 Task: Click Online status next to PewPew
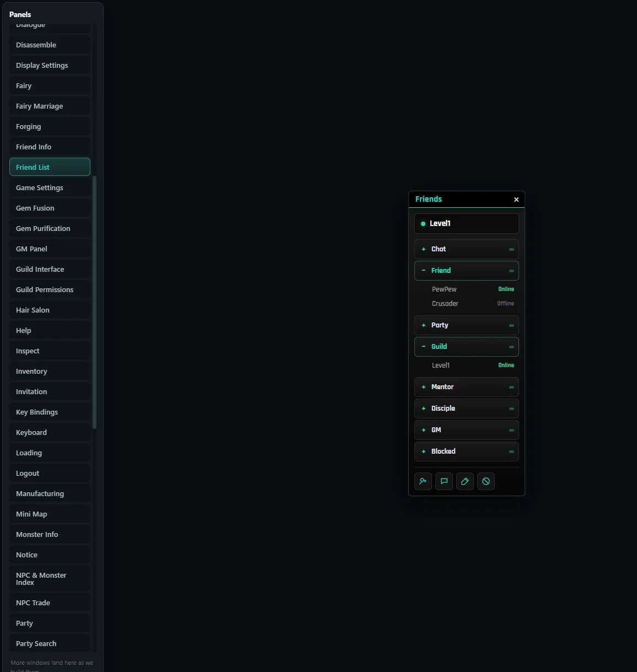pos(506,289)
